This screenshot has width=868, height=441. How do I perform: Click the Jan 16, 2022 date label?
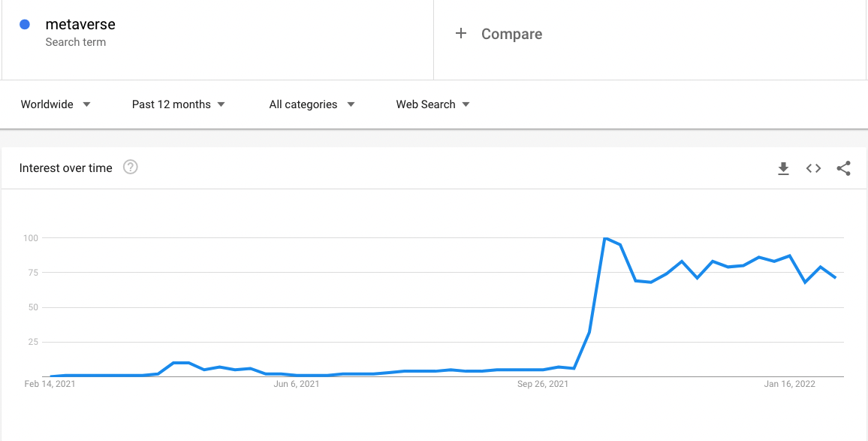click(789, 384)
